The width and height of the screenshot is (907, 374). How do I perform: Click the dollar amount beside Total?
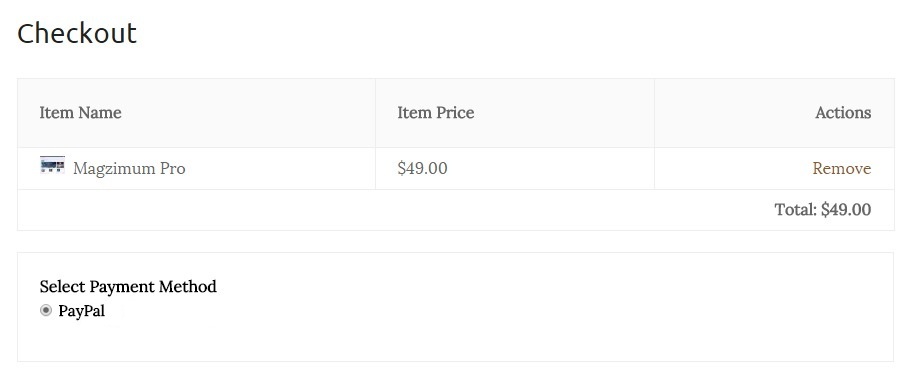pos(846,209)
